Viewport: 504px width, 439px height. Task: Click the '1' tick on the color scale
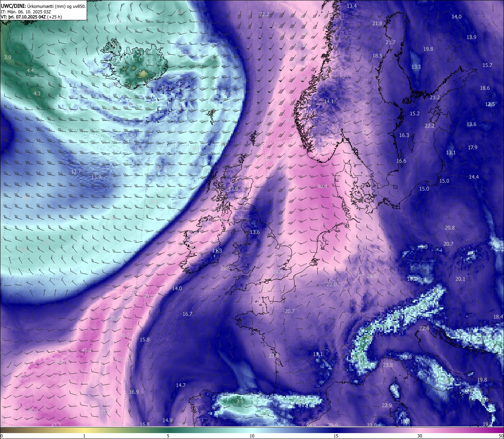pyautogui.click(x=84, y=436)
